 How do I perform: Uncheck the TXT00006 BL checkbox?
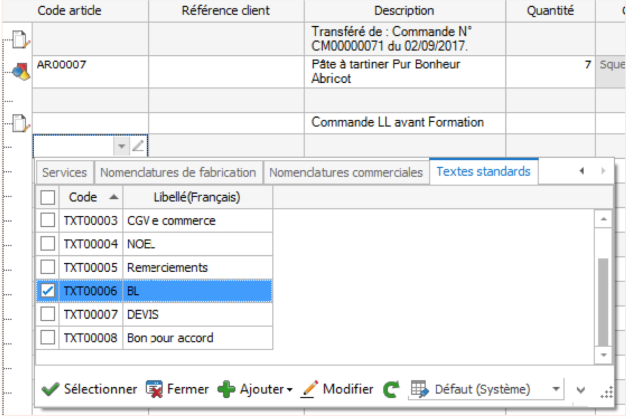click(48, 290)
